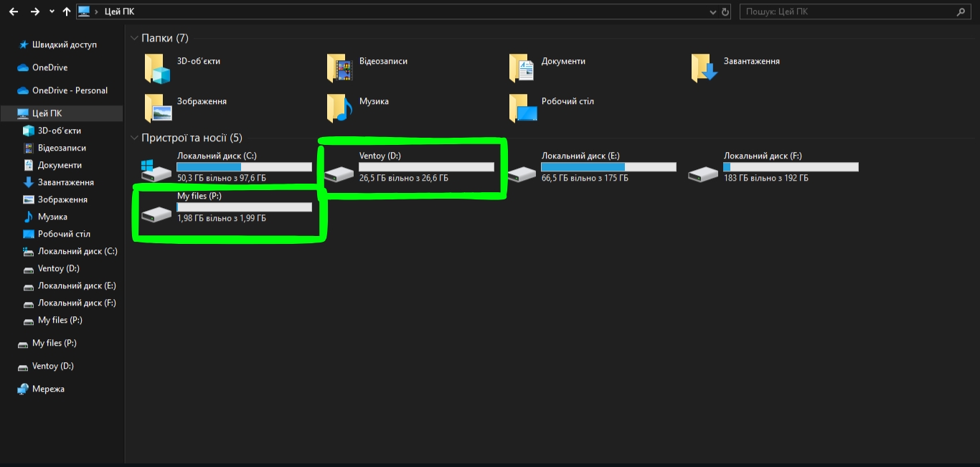980x467 pixels.
Task: Select the Ventoy (D:) drive icon
Action: point(339,174)
